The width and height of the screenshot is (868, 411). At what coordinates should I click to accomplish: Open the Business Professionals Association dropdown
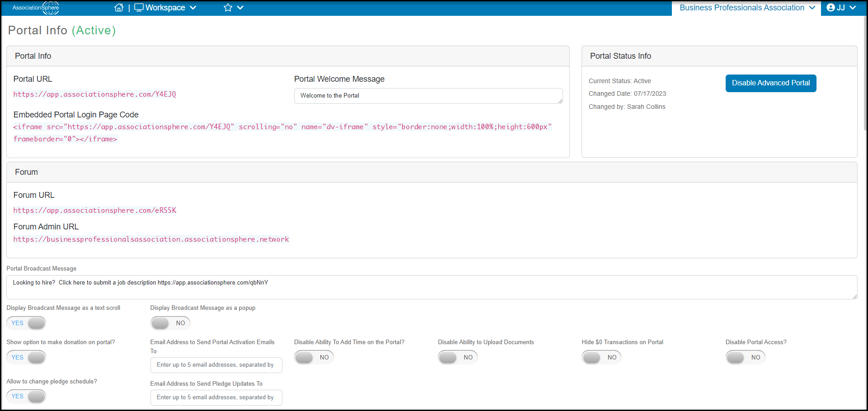pos(746,8)
